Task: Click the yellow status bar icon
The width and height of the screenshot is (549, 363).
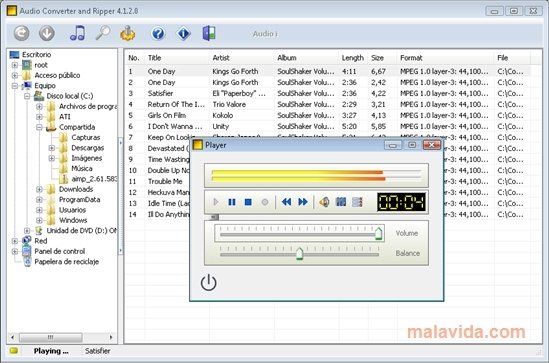Action: [x=14, y=350]
